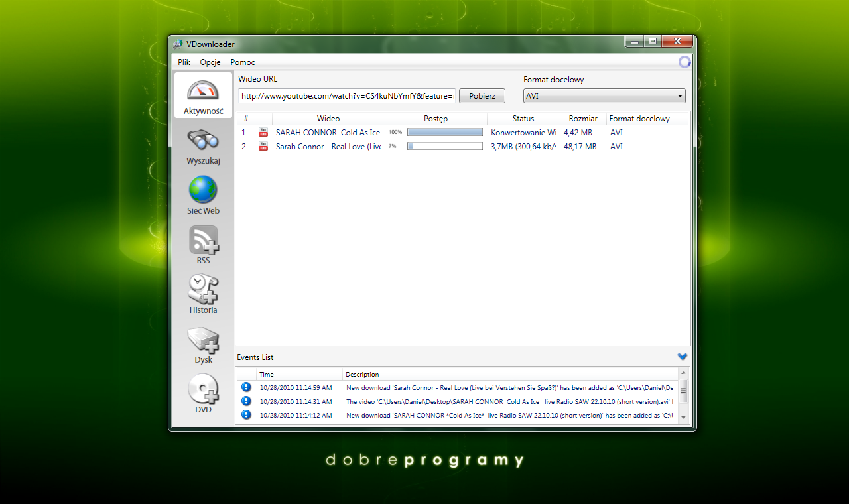The width and height of the screenshot is (849, 504).
Task: Open the Wyszukaj binoculars search panel
Action: point(203,146)
